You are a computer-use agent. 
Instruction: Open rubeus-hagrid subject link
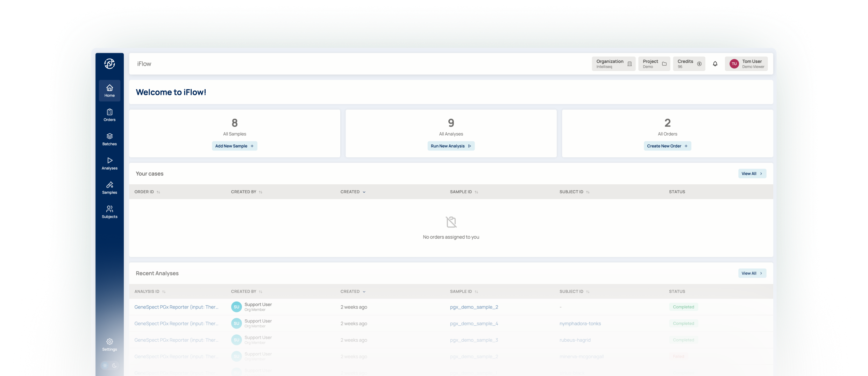(x=575, y=340)
